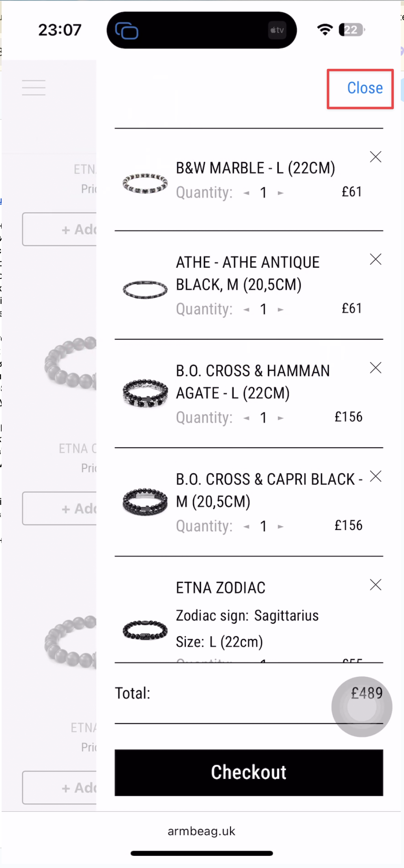Image resolution: width=404 pixels, height=868 pixels.
Task: Increase B&W Marble quantity
Action: click(280, 193)
